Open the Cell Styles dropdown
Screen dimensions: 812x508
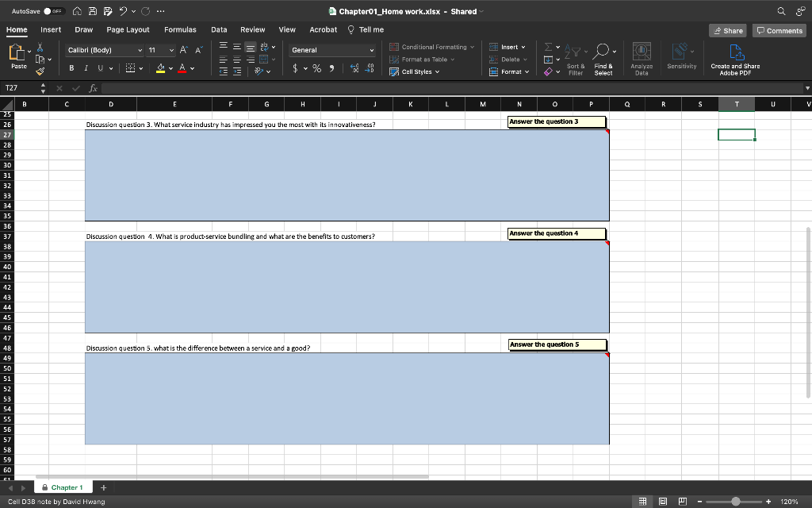point(414,71)
